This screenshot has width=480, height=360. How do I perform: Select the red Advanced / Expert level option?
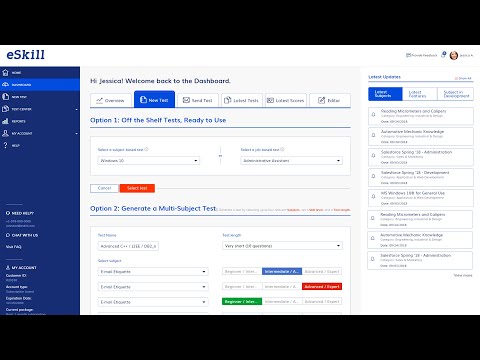[x=322, y=287]
